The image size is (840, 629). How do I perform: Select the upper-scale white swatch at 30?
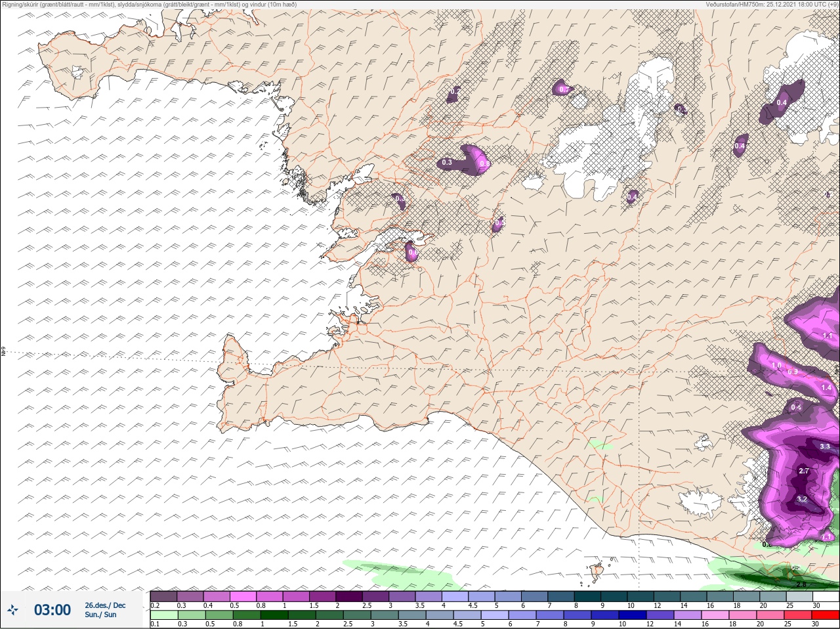pos(826,596)
